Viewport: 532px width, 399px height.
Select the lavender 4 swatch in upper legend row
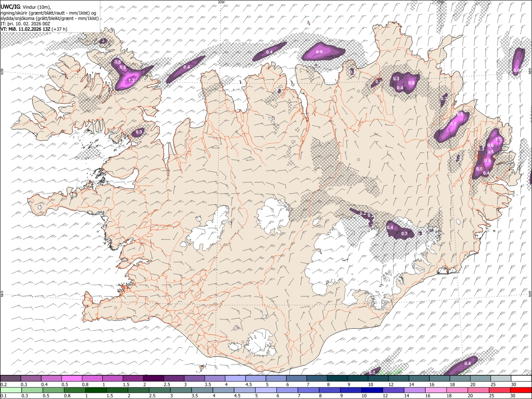pyautogui.click(x=235, y=378)
